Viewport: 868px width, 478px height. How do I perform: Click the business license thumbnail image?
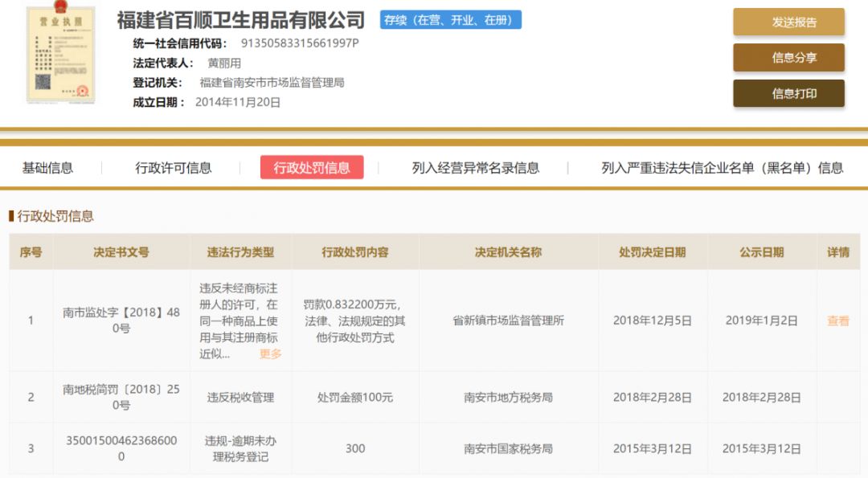click(x=60, y=54)
